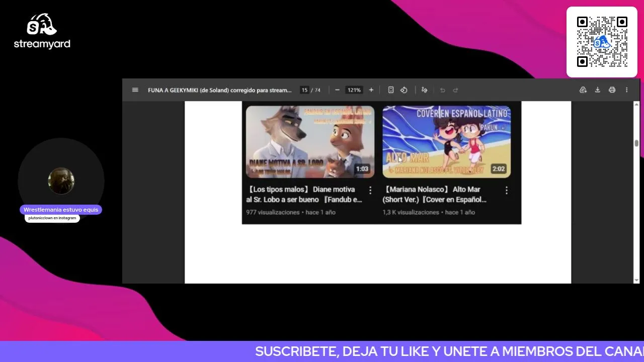Edit the page number field showing 15
644x362 pixels.
[x=304, y=90]
